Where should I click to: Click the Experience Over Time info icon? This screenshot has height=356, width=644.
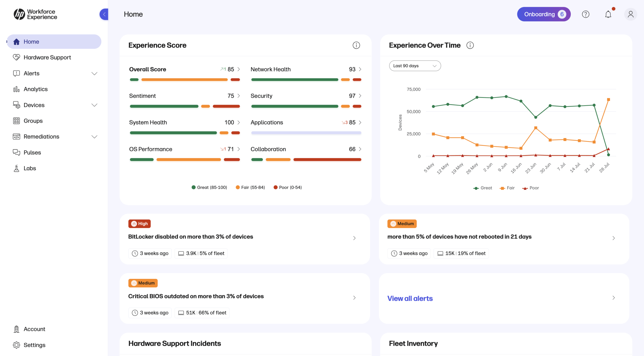[x=470, y=45]
